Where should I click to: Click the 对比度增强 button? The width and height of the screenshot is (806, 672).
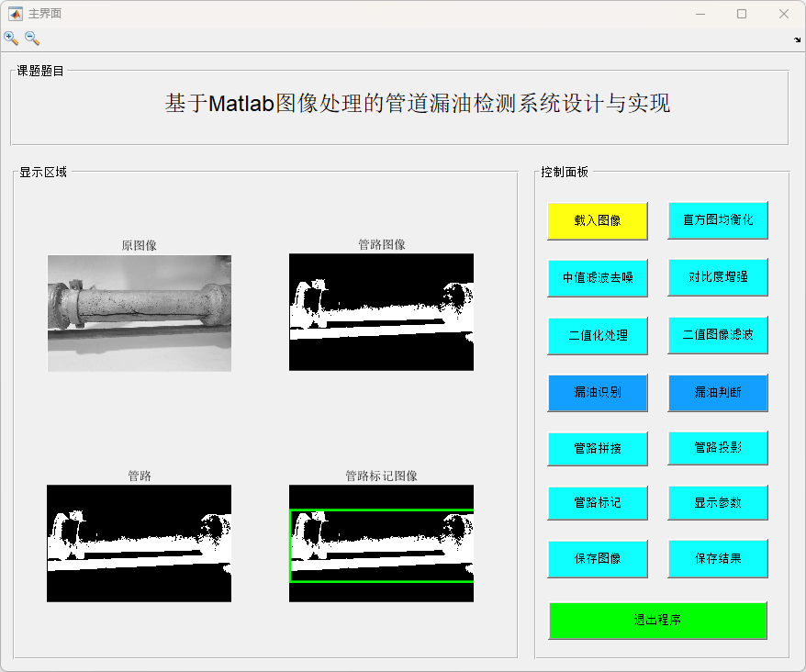(x=717, y=277)
